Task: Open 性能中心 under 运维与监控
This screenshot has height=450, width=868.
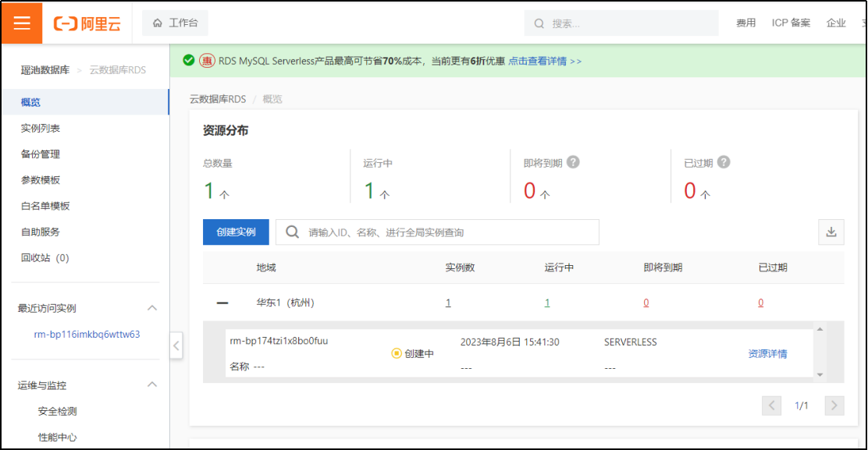Action: [x=58, y=438]
